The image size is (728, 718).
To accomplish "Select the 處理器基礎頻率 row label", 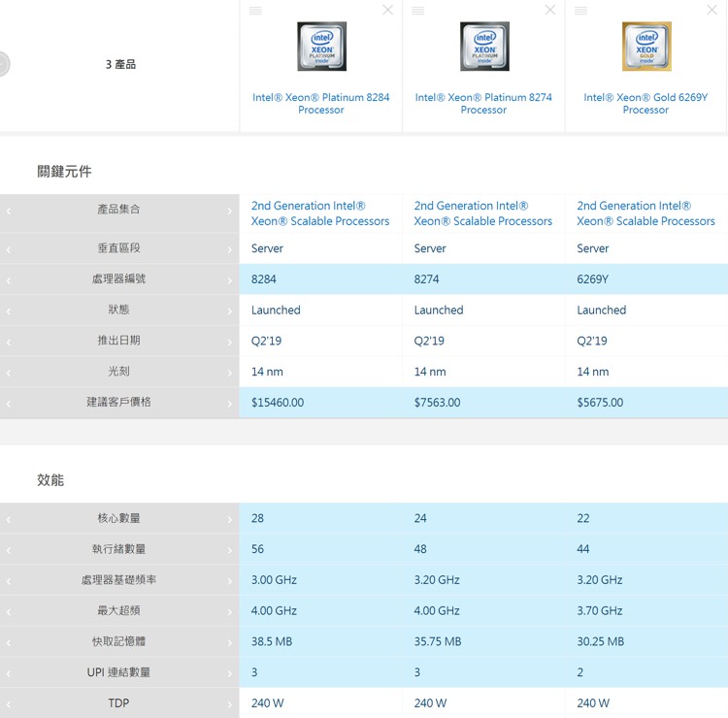I will click(x=118, y=579).
